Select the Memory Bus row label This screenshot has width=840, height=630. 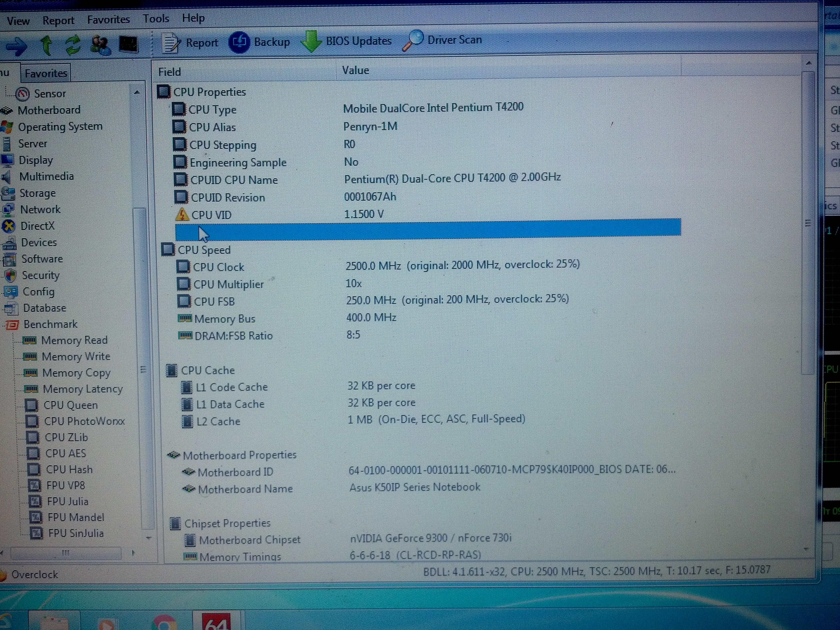(x=225, y=319)
